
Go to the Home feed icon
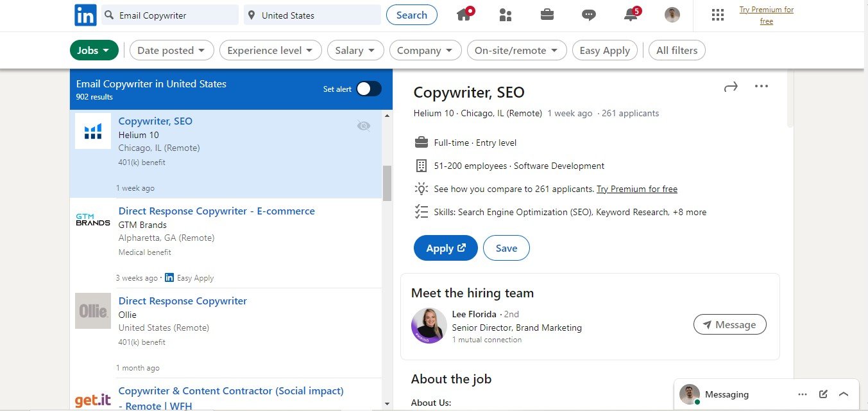tap(465, 14)
